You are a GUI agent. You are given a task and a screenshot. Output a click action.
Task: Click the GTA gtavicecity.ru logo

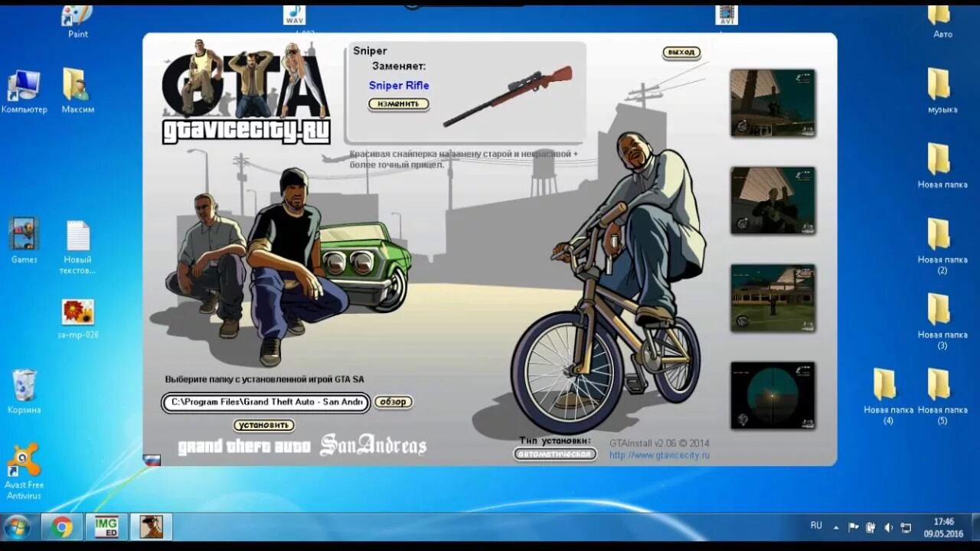pos(247,92)
